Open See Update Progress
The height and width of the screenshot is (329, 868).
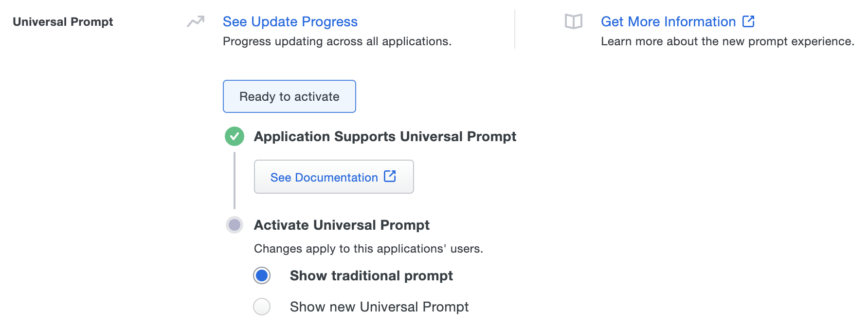pyautogui.click(x=289, y=21)
